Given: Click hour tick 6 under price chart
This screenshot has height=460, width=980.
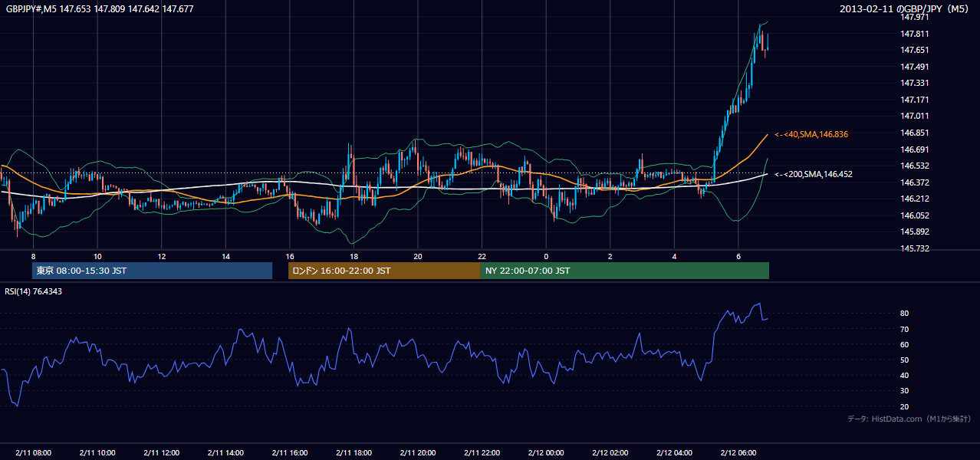Looking at the screenshot, I should (x=738, y=256).
